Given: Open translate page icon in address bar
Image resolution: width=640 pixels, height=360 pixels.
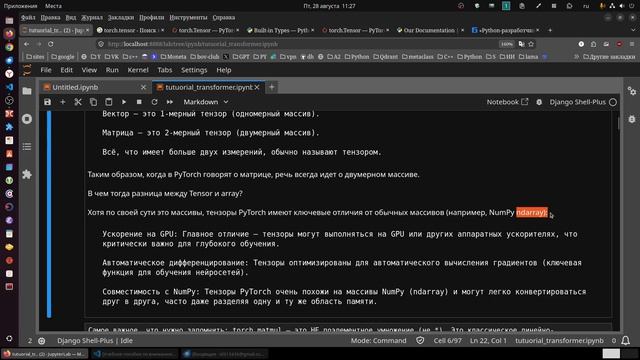Looking at the screenshot, I should [x=521, y=44].
